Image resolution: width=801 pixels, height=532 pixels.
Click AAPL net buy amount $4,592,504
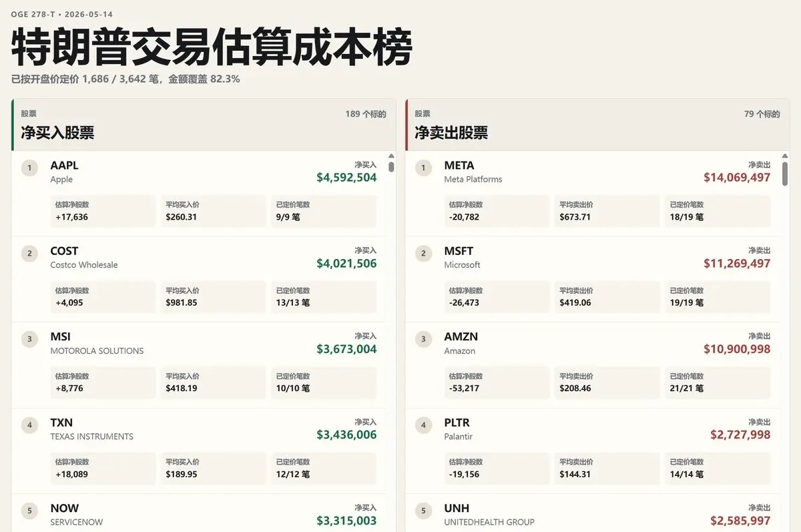346,178
